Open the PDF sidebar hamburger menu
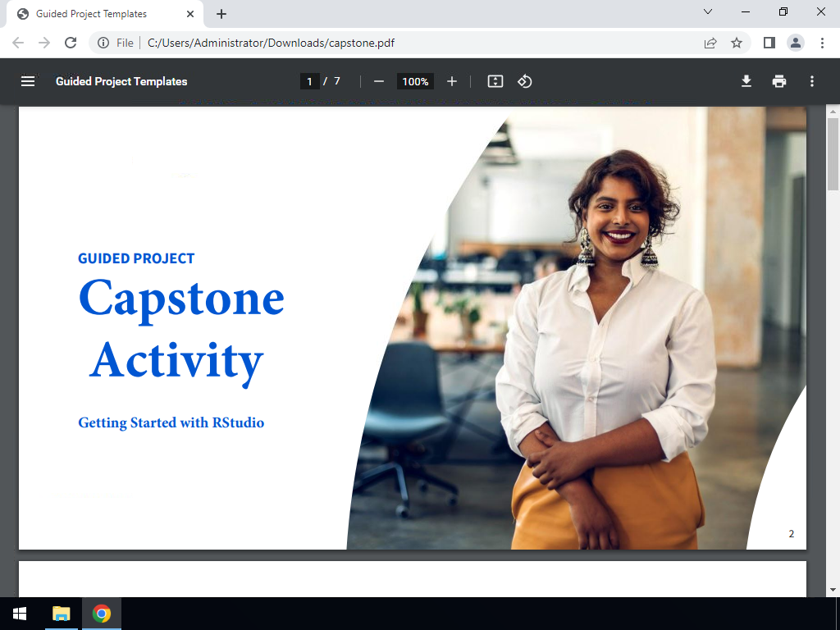This screenshot has height=630, width=840. point(28,81)
